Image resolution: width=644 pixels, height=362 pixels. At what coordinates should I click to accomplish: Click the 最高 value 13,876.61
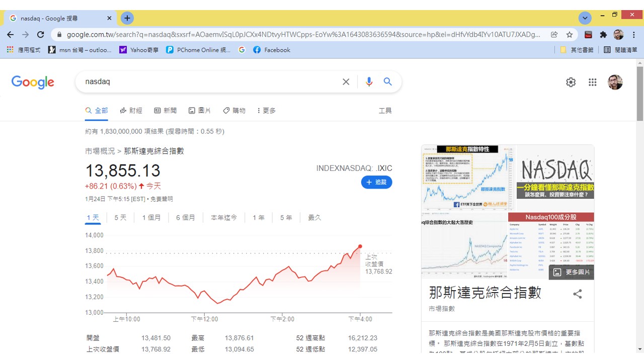click(x=239, y=338)
